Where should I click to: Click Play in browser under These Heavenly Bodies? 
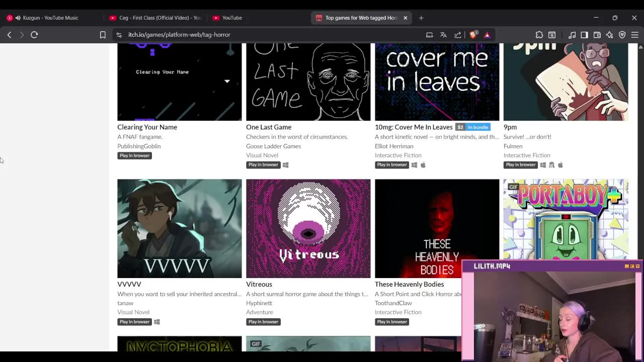click(392, 322)
